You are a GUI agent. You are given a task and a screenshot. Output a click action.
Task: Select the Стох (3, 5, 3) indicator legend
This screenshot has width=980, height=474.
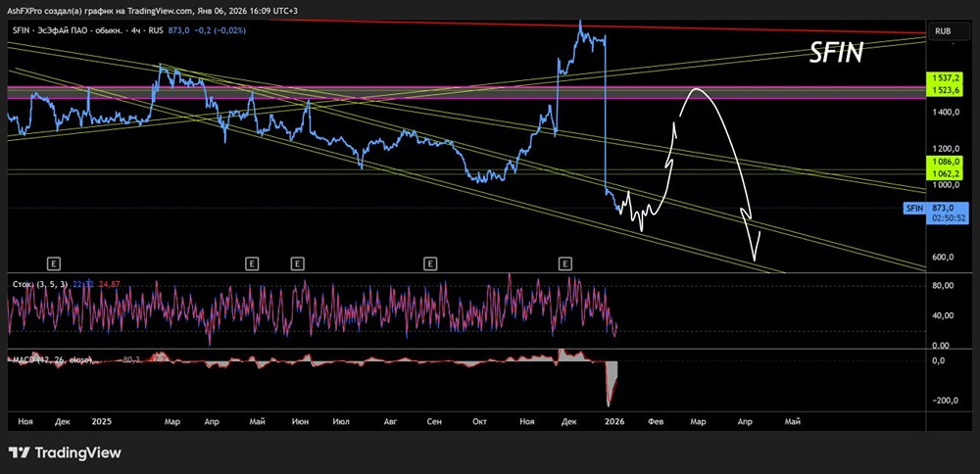pos(40,284)
